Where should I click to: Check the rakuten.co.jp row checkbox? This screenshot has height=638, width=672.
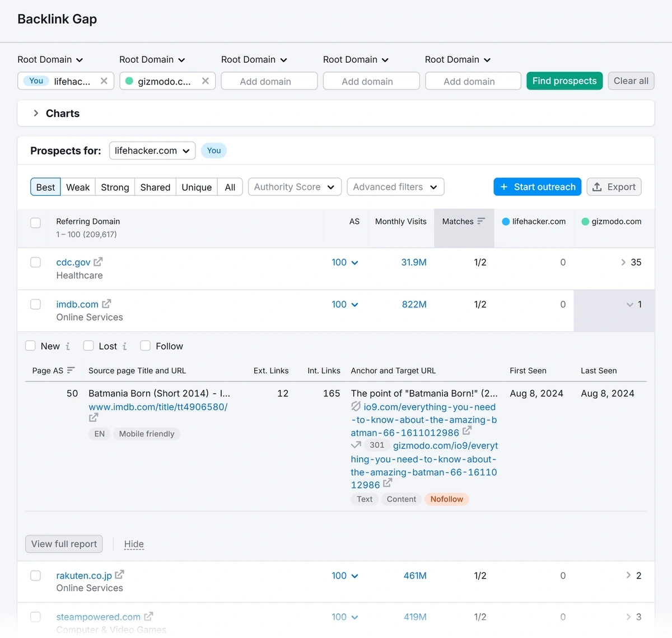tap(36, 575)
